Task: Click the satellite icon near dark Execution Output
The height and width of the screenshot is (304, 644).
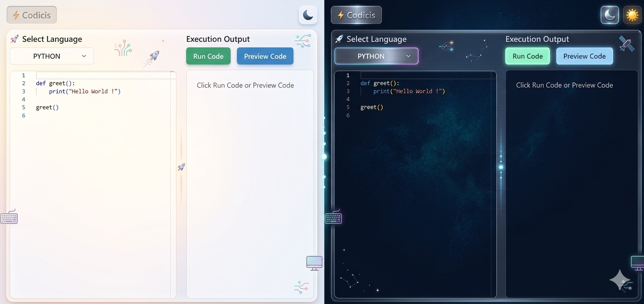Action: 626,44
